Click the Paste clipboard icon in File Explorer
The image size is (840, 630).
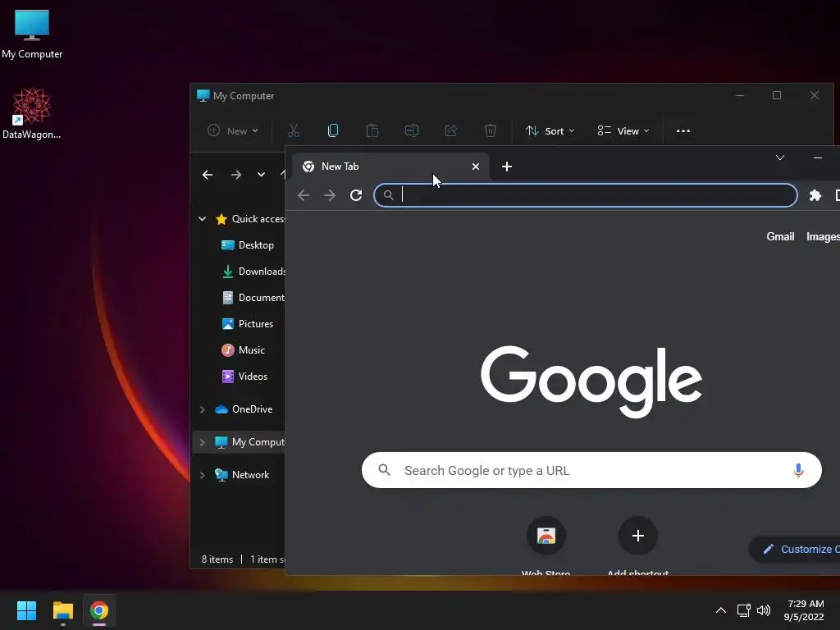(x=372, y=130)
